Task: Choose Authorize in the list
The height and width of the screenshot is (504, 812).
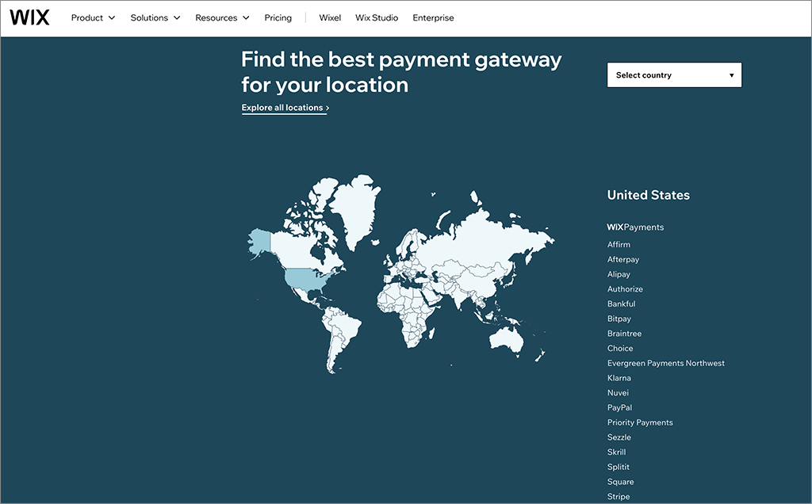Action: pos(625,288)
